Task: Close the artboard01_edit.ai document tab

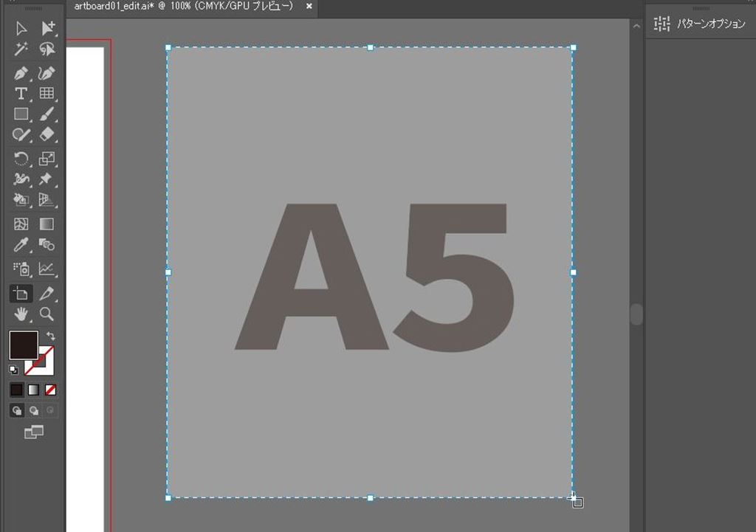Action: click(309, 7)
